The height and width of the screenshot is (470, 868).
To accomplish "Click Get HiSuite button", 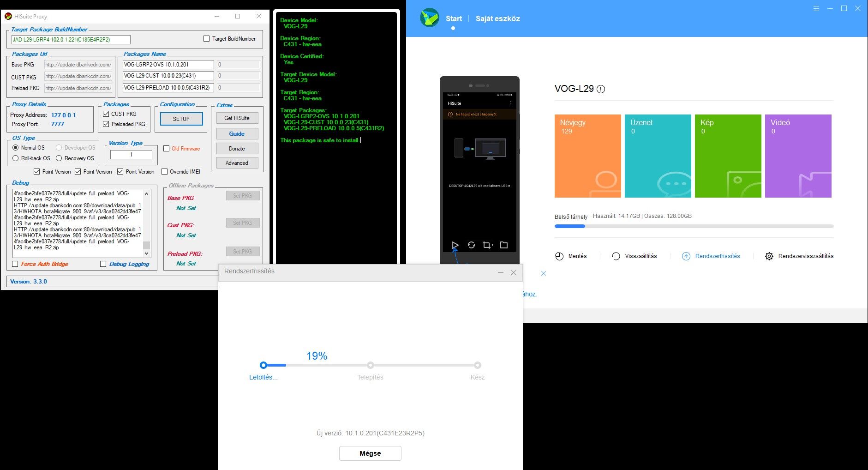I will pyautogui.click(x=237, y=118).
